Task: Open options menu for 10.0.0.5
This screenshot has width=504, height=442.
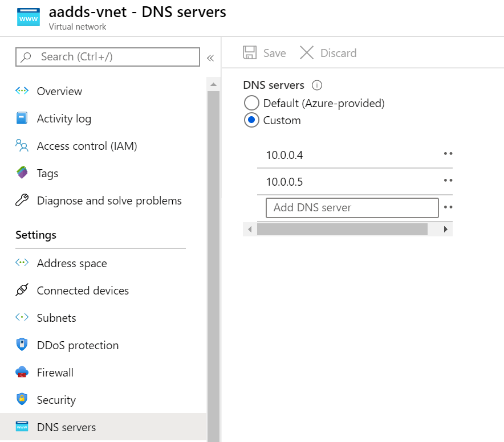Action: pyautogui.click(x=448, y=181)
